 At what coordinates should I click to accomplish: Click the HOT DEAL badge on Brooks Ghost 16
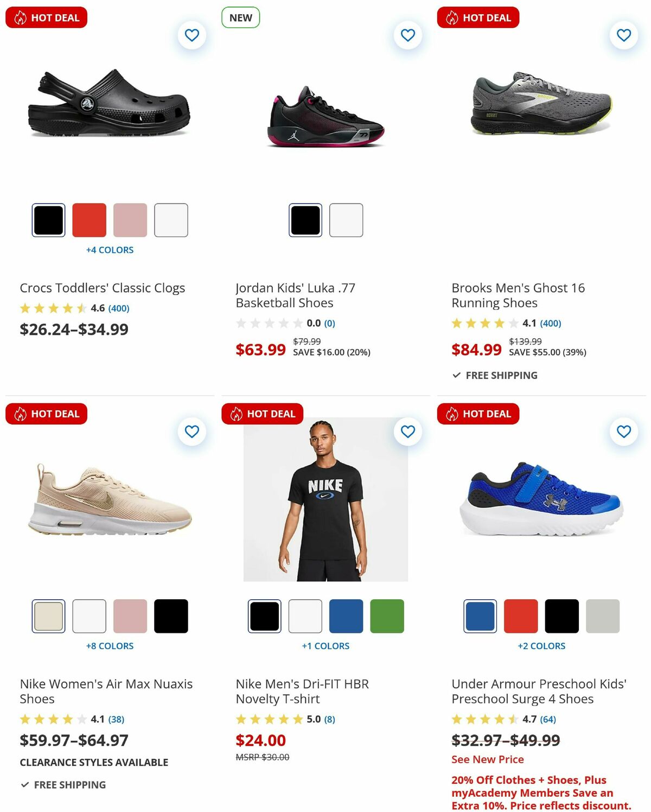[x=478, y=17]
